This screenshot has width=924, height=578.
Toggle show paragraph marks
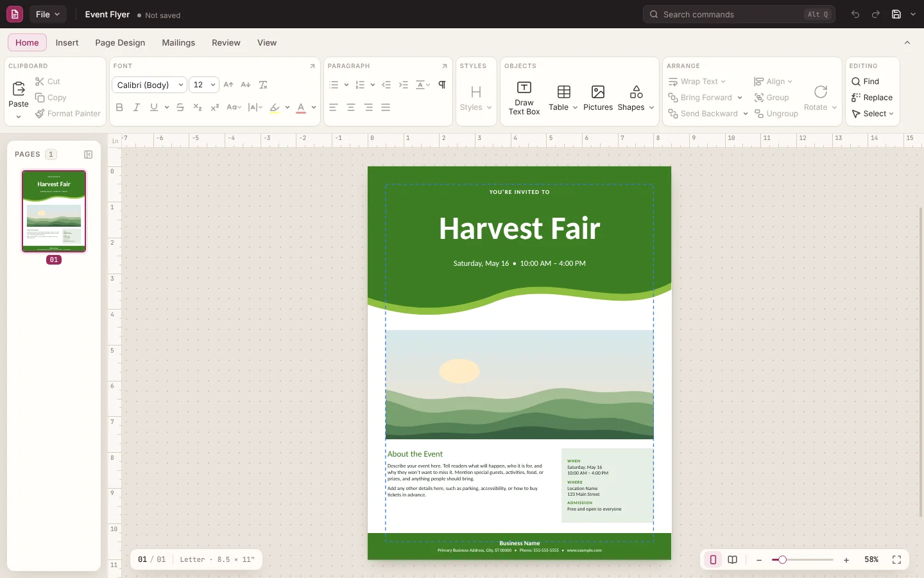click(442, 85)
